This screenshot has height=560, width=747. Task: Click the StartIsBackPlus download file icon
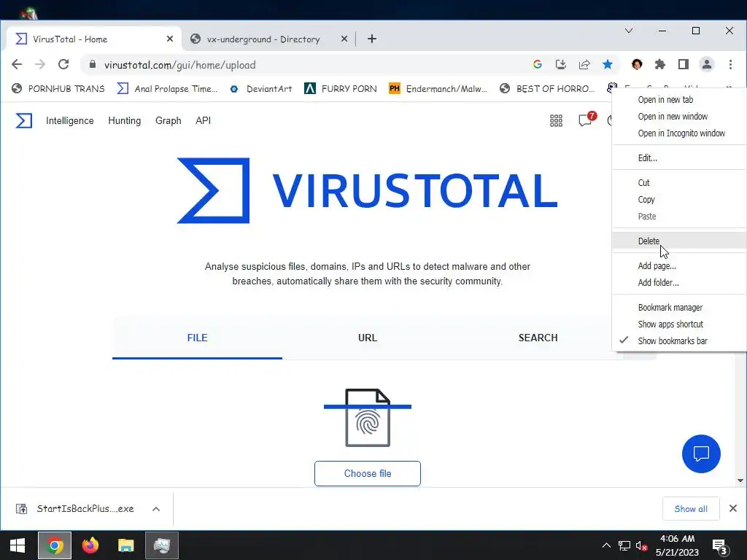click(x=21, y=508)
